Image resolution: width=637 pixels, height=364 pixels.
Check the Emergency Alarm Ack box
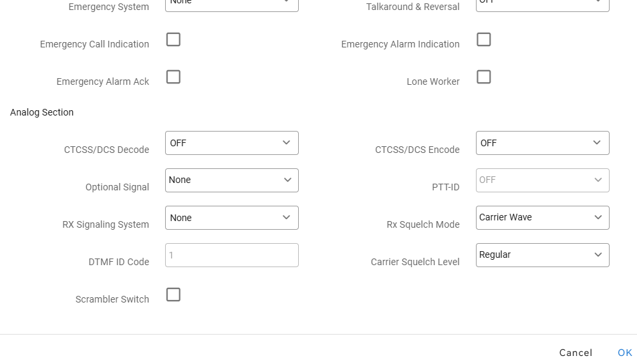[x=173, y=77]
